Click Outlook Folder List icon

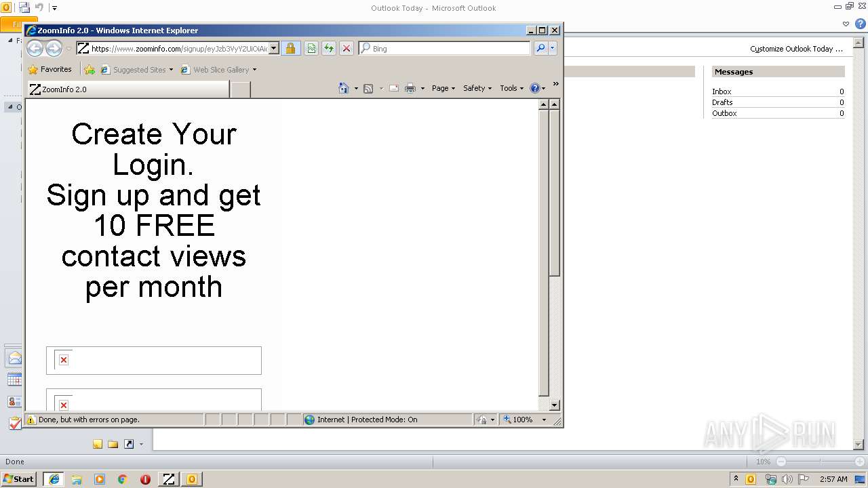(x=113, y=444)
